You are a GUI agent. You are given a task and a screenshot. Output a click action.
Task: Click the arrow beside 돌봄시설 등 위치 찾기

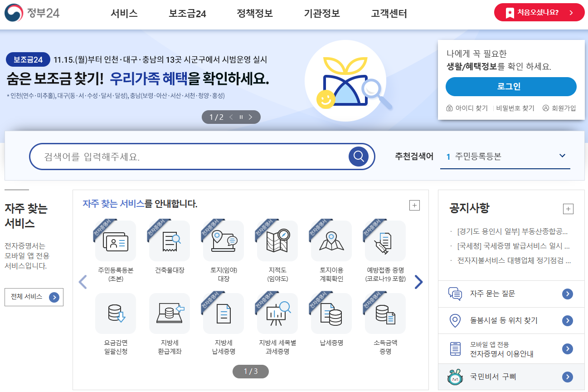568,321
